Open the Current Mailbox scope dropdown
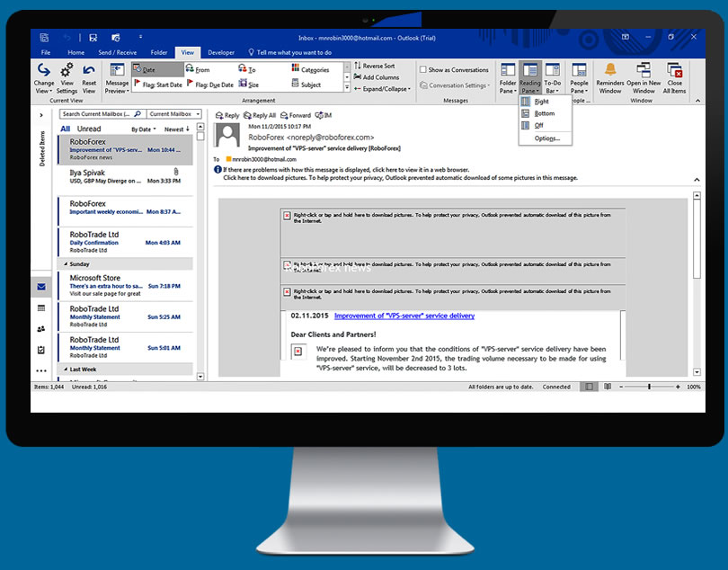Viewport: 728px width, 570px height. pyautogui.click(x=174, y=114)
